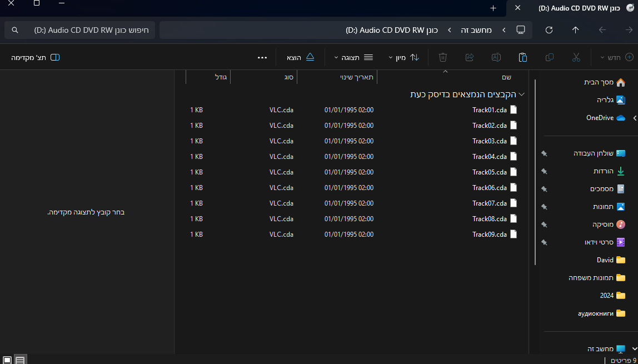Click the Paste clipboard icon
638x364 pixels.
[522, 57]
